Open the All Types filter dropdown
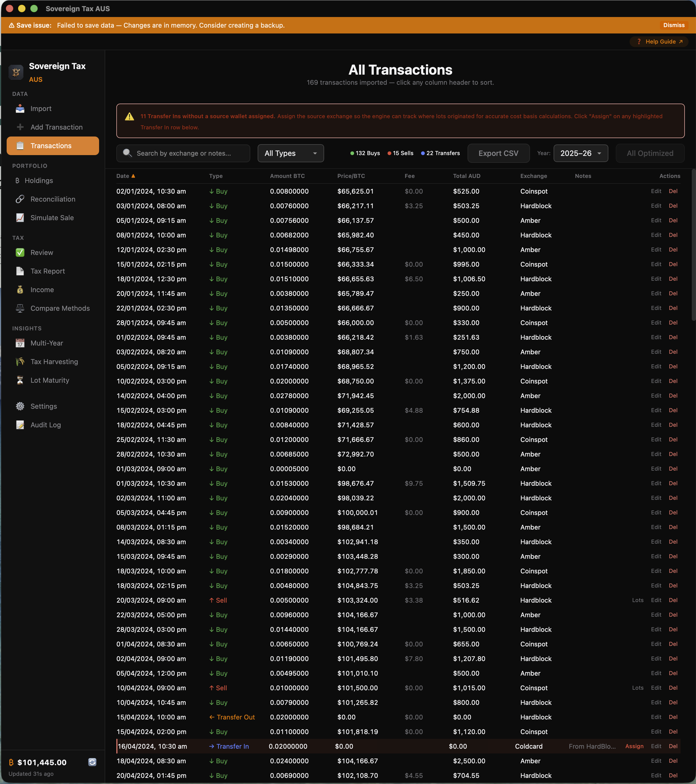 290,153
